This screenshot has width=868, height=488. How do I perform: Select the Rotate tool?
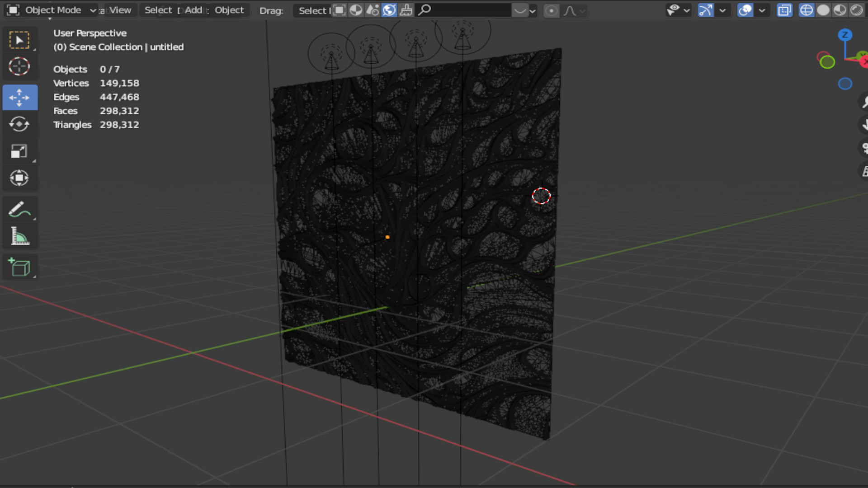(19, 124)
